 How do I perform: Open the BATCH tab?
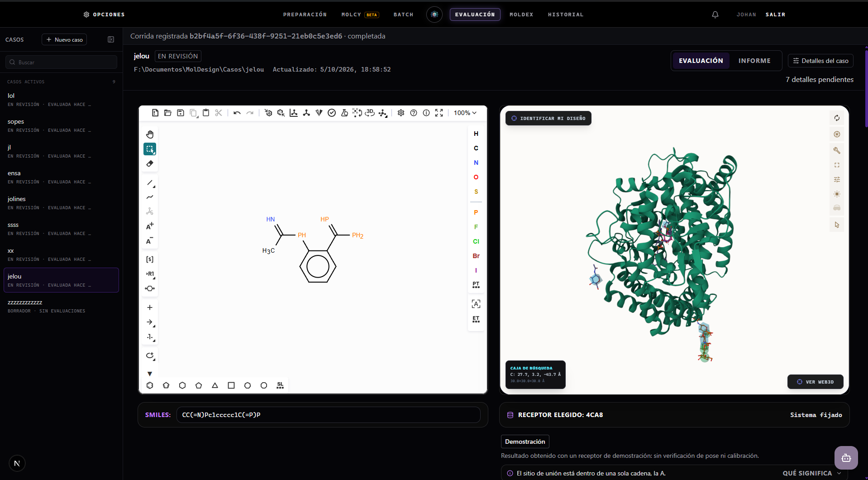pyautogui.click(x=403, y=14)
